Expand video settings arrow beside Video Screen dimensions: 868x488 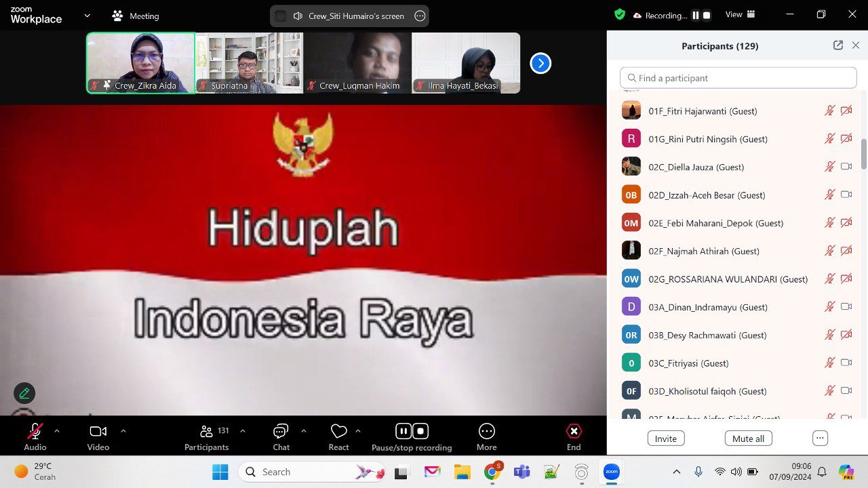coord(123,430)
